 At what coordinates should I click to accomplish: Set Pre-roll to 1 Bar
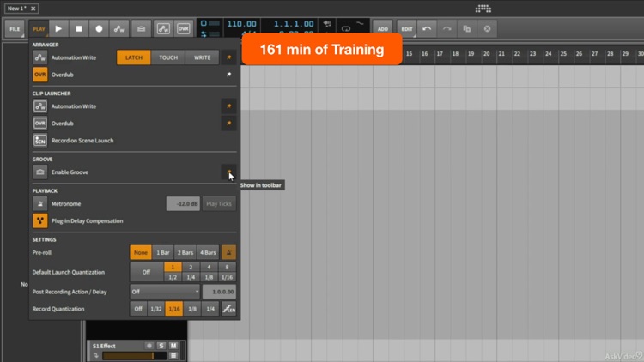pos(163,252)
